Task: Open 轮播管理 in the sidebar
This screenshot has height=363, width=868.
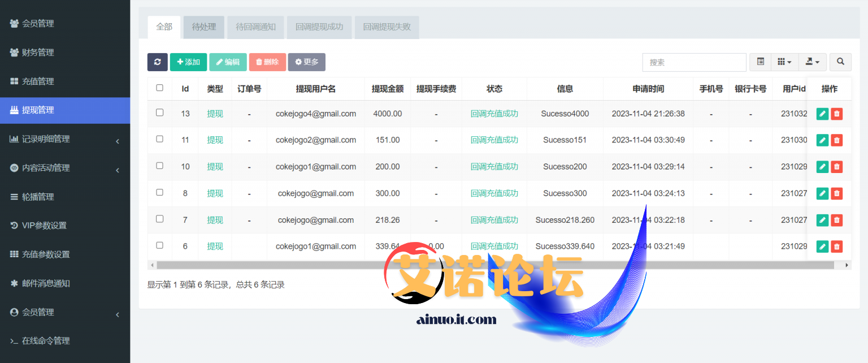Action: [38, 197]
